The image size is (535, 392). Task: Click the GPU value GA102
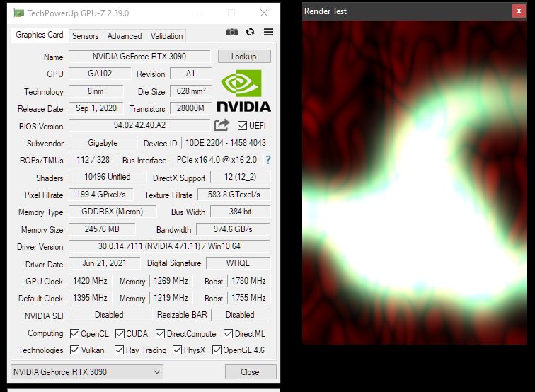click(x=100, y=74)
